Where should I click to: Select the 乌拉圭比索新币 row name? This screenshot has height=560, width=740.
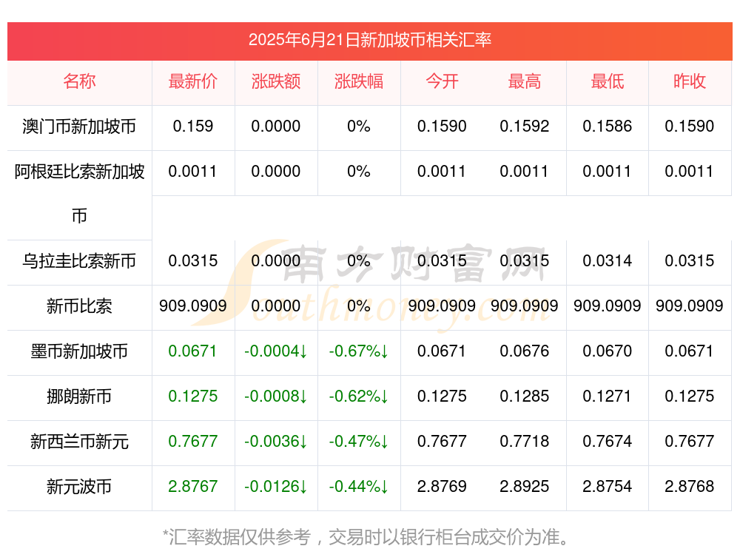(79, 261)
